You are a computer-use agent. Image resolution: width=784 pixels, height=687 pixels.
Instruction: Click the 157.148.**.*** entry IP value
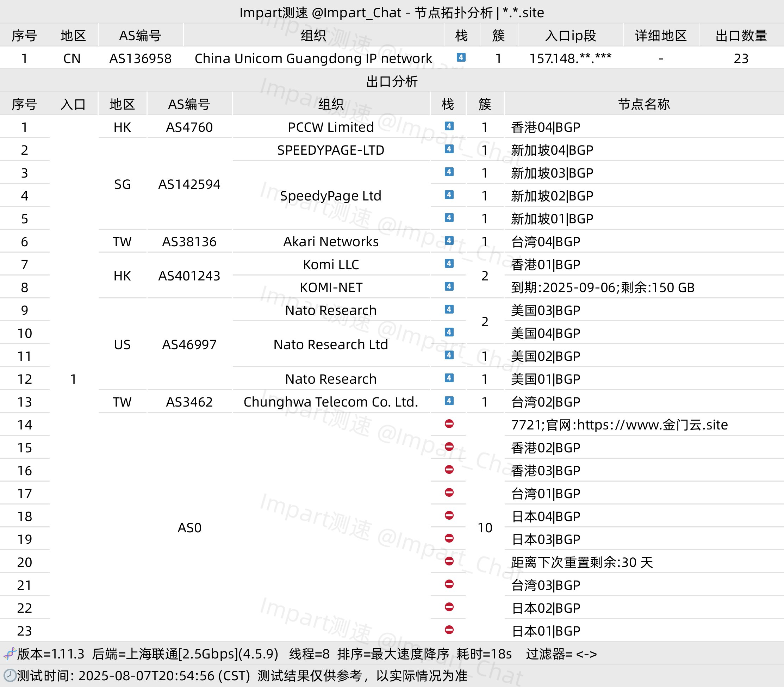tap(571, 58)
